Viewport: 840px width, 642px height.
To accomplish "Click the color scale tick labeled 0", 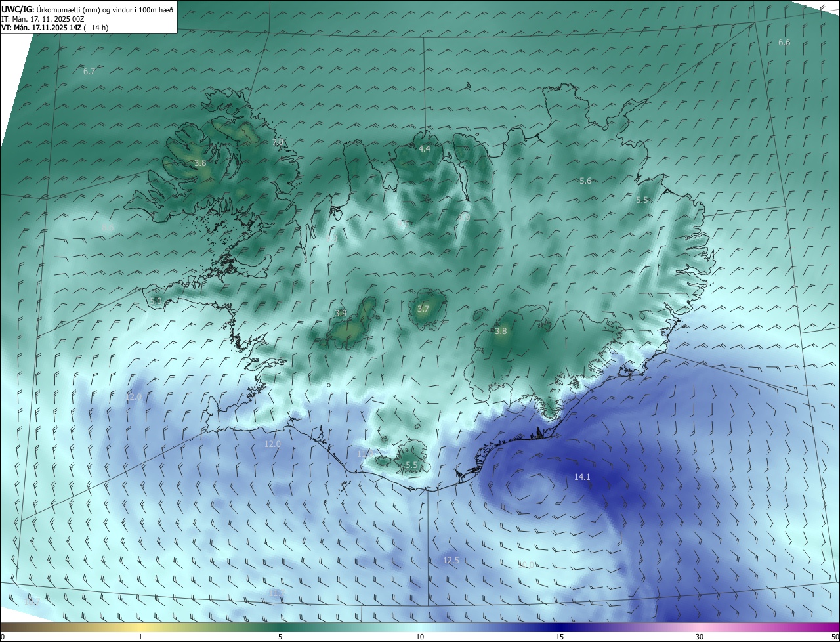I will (x=3, y=637).
